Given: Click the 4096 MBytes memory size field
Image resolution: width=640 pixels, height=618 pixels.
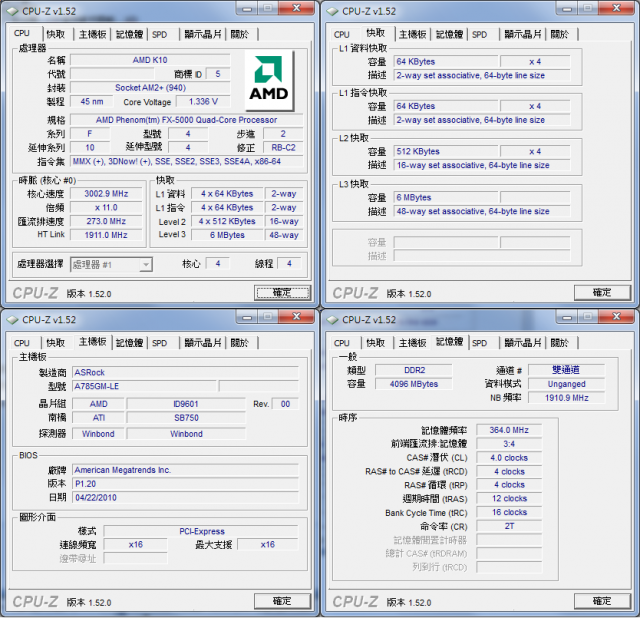Looking at the screenshot, I should point(414,384).
